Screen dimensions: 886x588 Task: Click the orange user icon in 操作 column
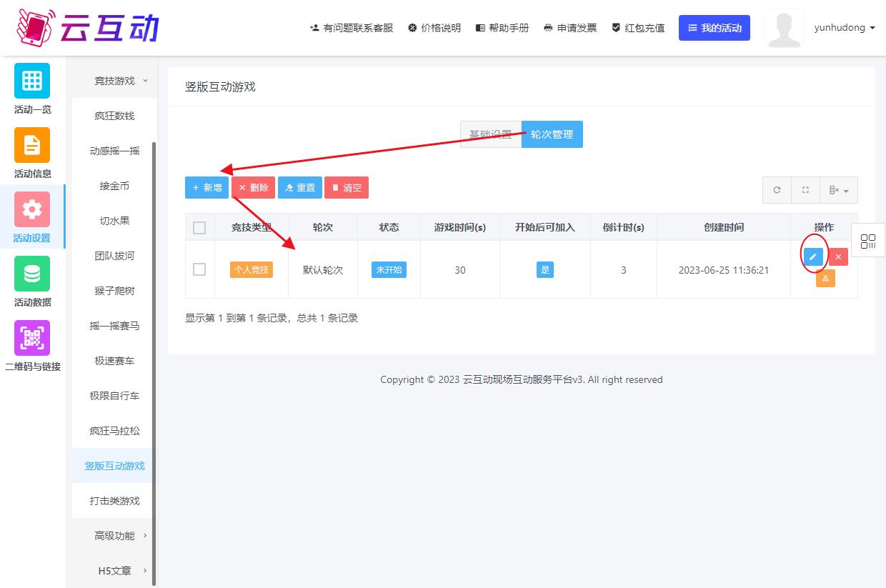click(x=825, y=279)
